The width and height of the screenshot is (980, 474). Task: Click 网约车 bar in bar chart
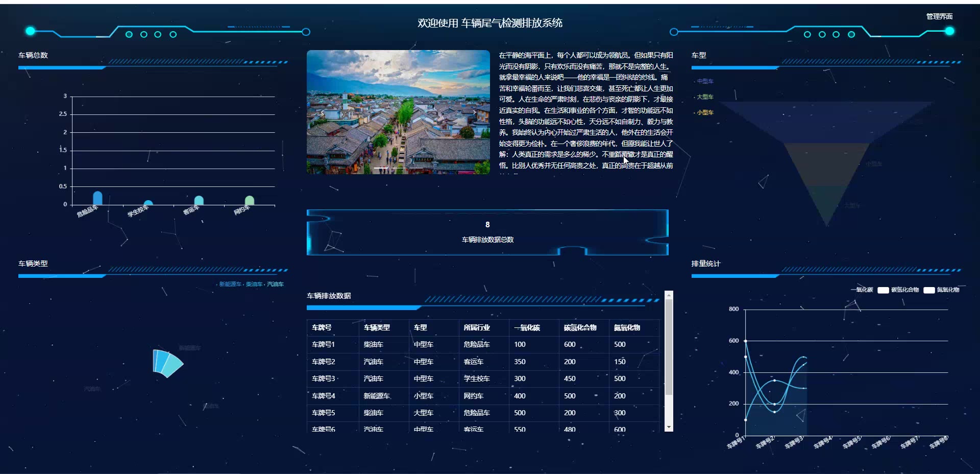[250, 200]
